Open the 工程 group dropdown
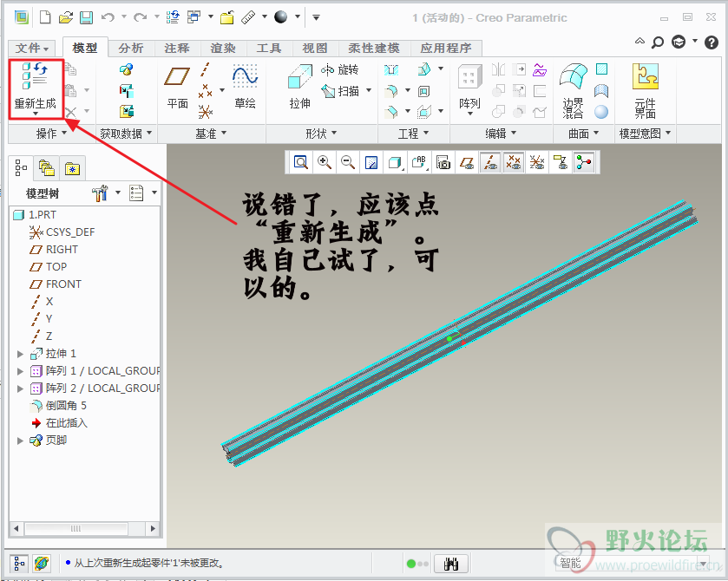This screenshot has height=581, width=728. click(413, 134)
